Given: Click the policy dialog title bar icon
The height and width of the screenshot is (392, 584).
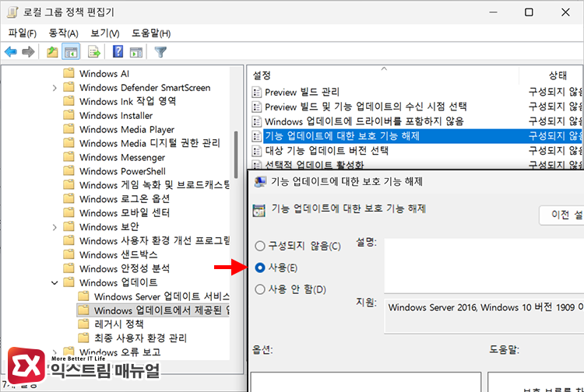Looking at the screenshot, I should coord(260,182).
